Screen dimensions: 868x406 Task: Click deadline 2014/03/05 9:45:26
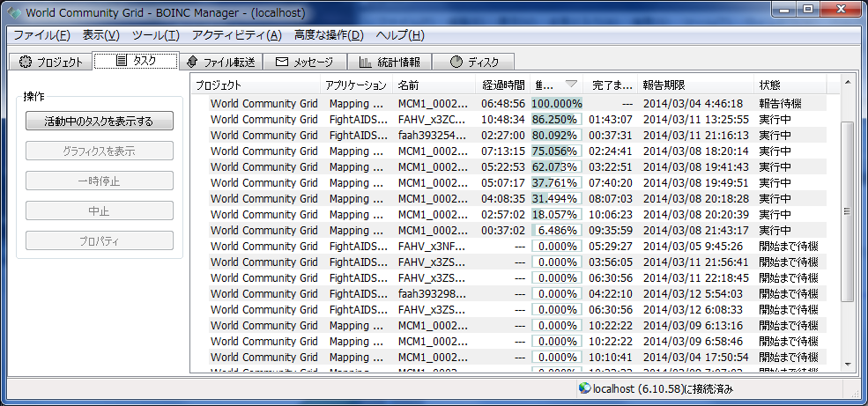pos(693,246)
